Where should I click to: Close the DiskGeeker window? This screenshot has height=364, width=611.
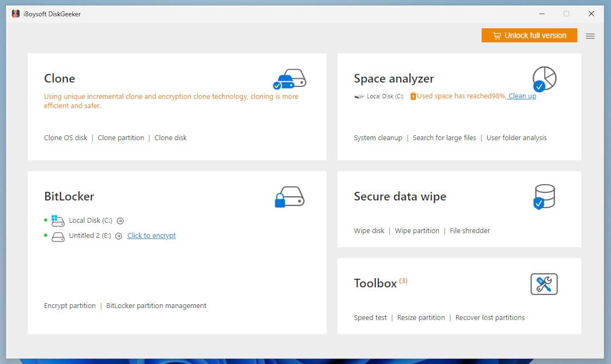tap(591, 14)
